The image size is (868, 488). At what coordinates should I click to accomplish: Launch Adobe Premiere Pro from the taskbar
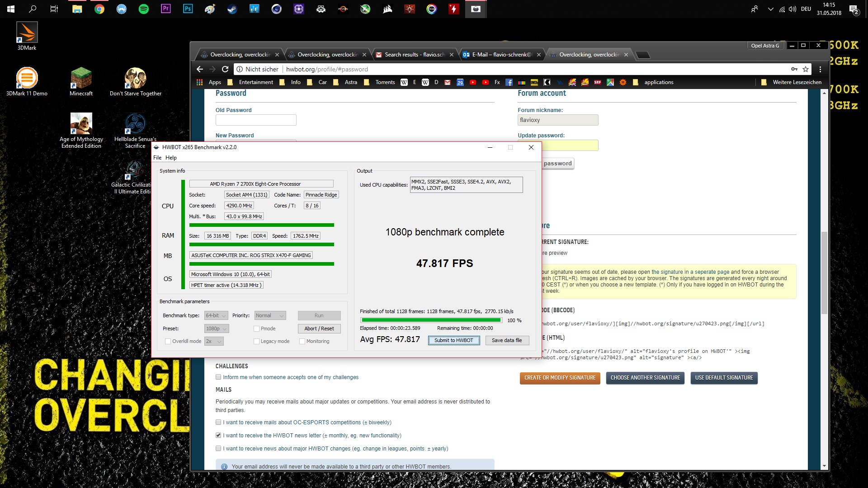click(x=166, y=9)
